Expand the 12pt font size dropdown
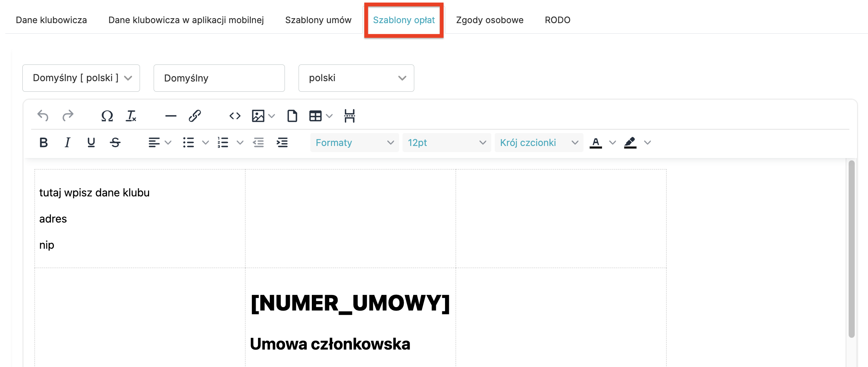Screen dimensions: 868x367 [x=447, y=143]
